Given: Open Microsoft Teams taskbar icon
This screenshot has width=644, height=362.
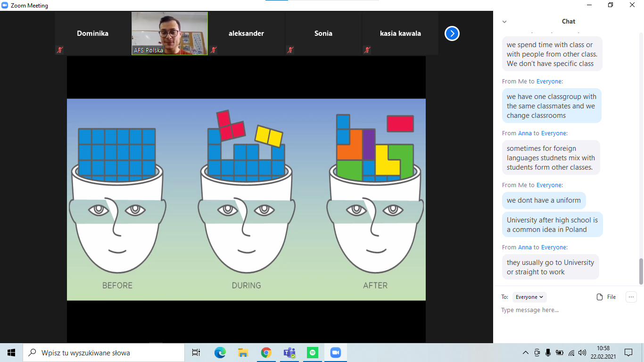Looking at the screenshot, I should [289, 353].
